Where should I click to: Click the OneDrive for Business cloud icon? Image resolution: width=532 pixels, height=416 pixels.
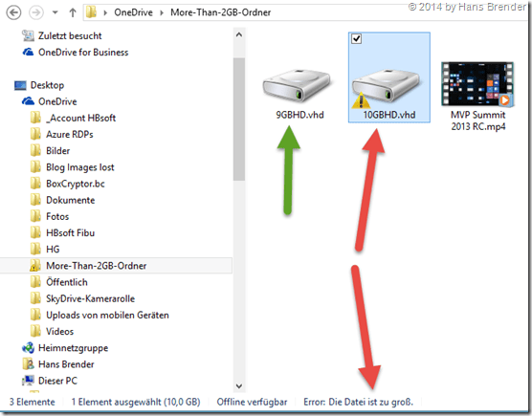28,53
